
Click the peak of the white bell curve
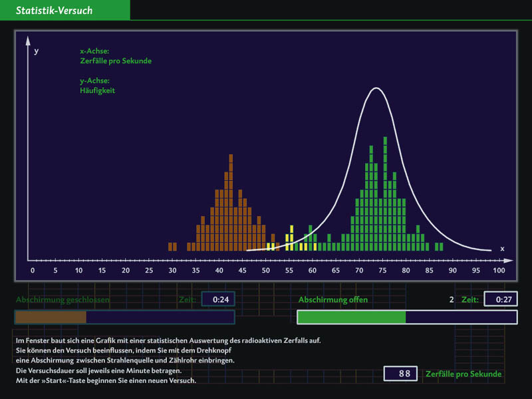(x=376, y=88)
